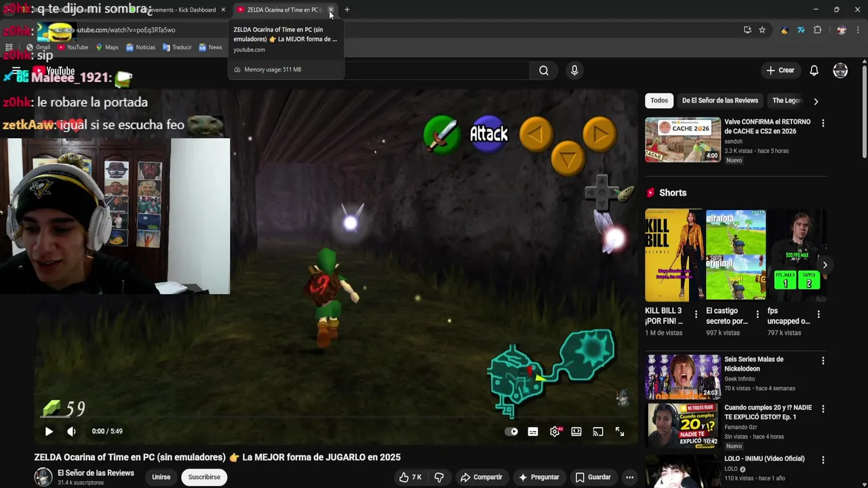
Task: Seek on the video progress bar
Action: [x=336, y=419]
